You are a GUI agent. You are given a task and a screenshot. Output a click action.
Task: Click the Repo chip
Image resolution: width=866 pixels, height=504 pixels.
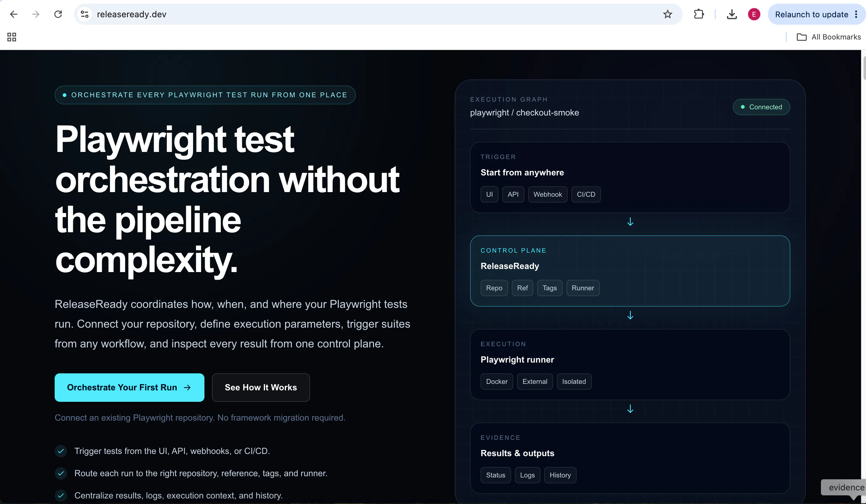pyautogui.click(x=494, y=288)
